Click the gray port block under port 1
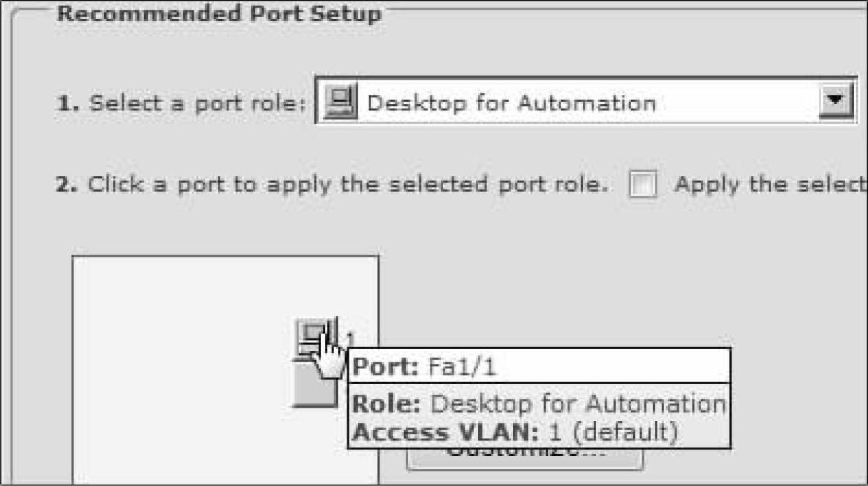Screen dimensions: 868x486 [313, 388]
